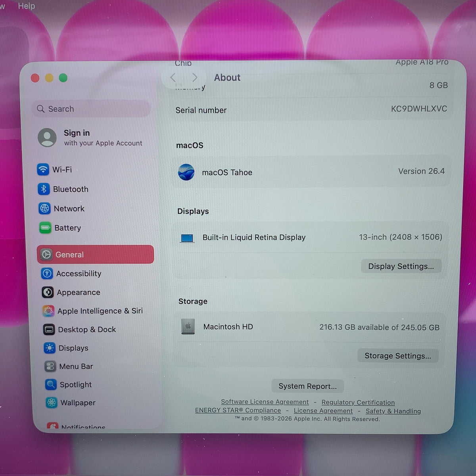Open the Spotlight magnifier icon

point(51,384)
